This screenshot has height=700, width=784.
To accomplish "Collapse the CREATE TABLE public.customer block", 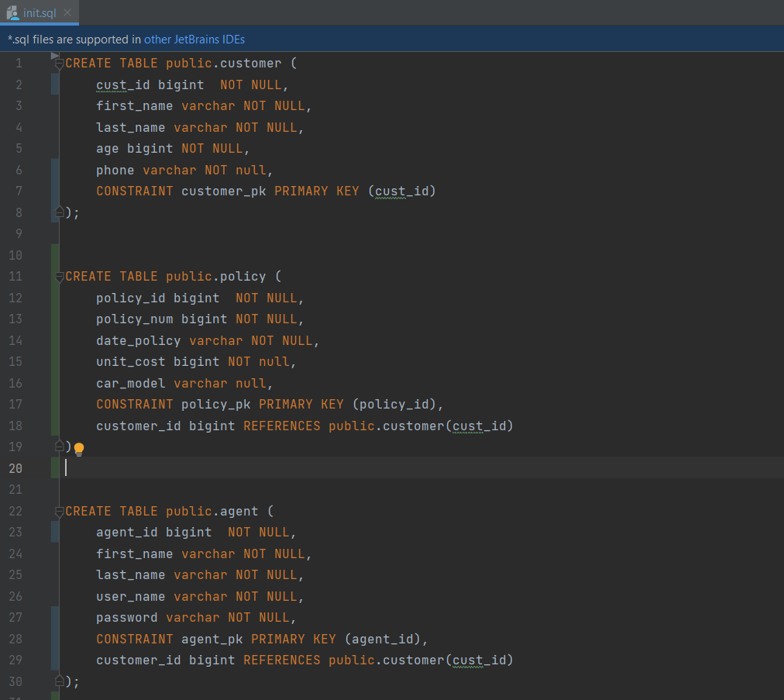I will (59, 64).
